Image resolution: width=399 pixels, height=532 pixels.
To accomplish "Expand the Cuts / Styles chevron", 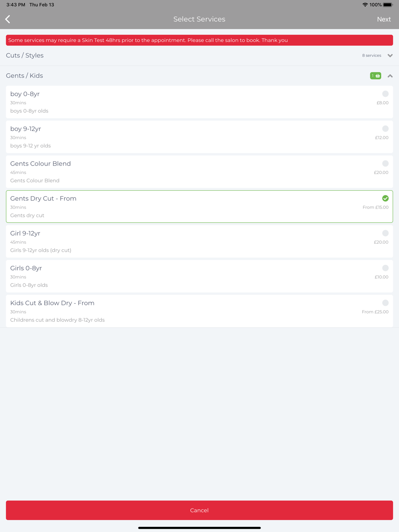I will click(x=390, y=55).
